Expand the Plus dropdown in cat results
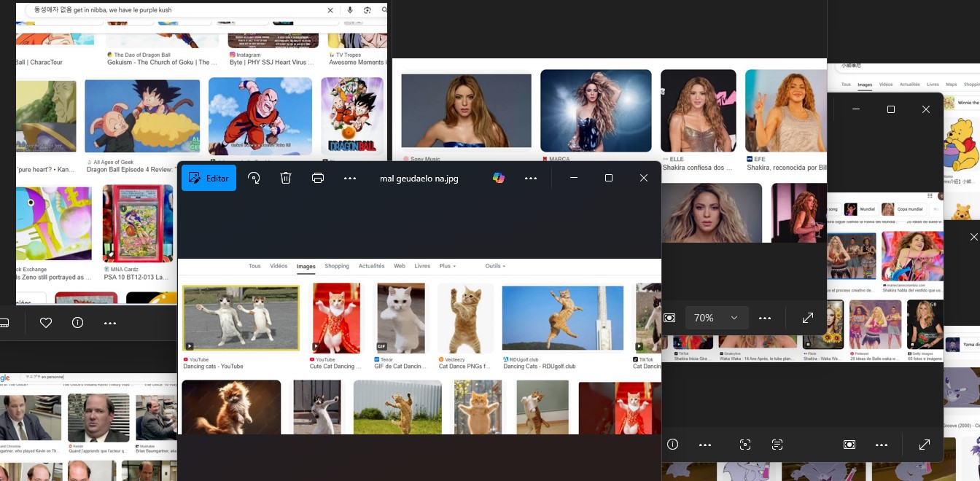 [x=448, y=266]
